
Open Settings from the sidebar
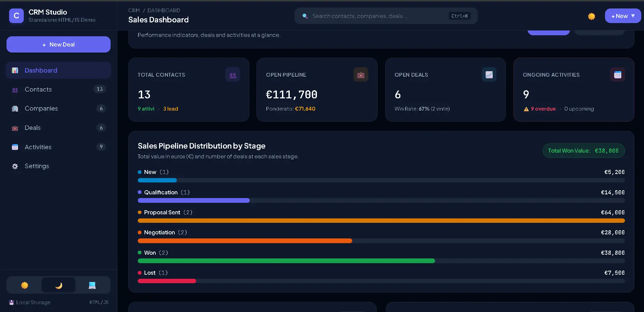[x=58, y=166]
